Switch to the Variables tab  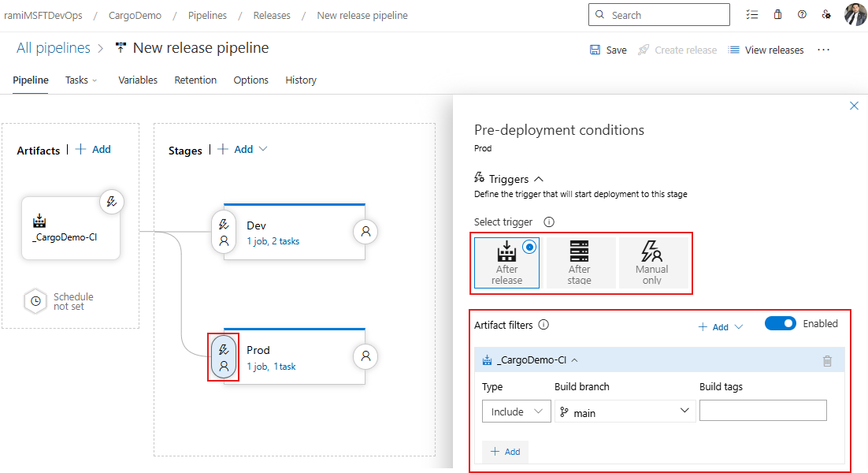pos(138,80)
